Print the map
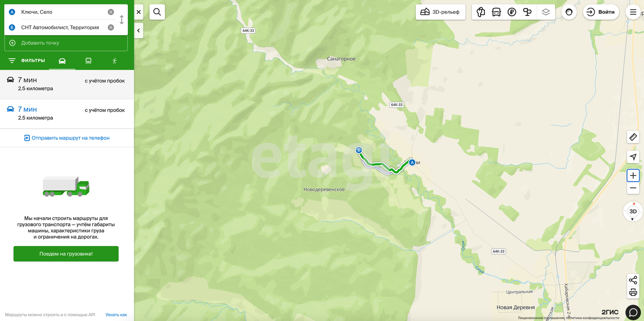The image size is (644, 321). [x=633, y=292]
